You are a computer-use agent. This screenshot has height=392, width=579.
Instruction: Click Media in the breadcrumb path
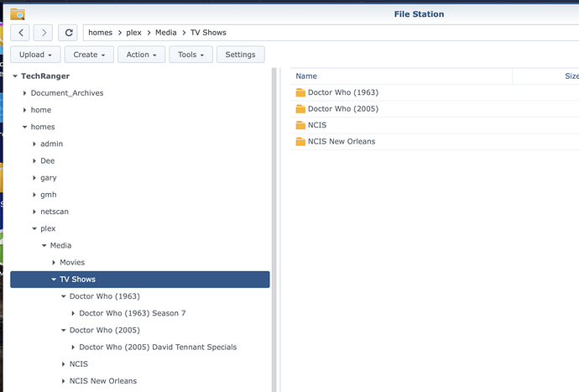pyautogui.click(x=166, y=33)
